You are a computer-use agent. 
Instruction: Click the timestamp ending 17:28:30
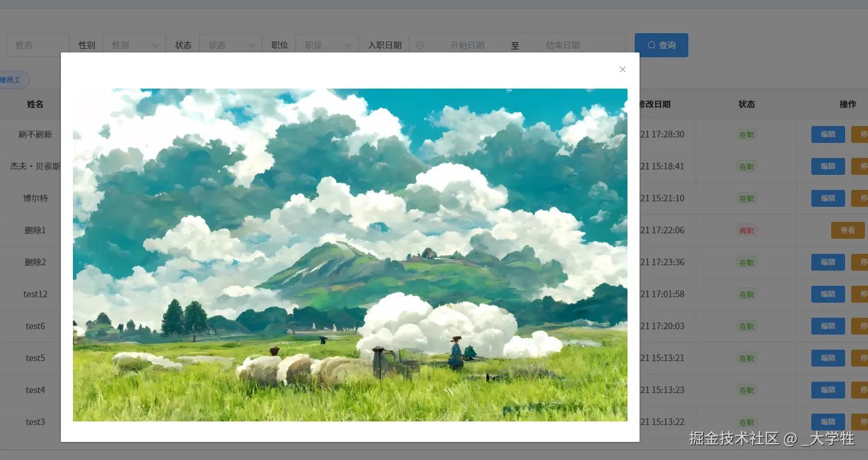pyautogui.click(x=662, y=134)
